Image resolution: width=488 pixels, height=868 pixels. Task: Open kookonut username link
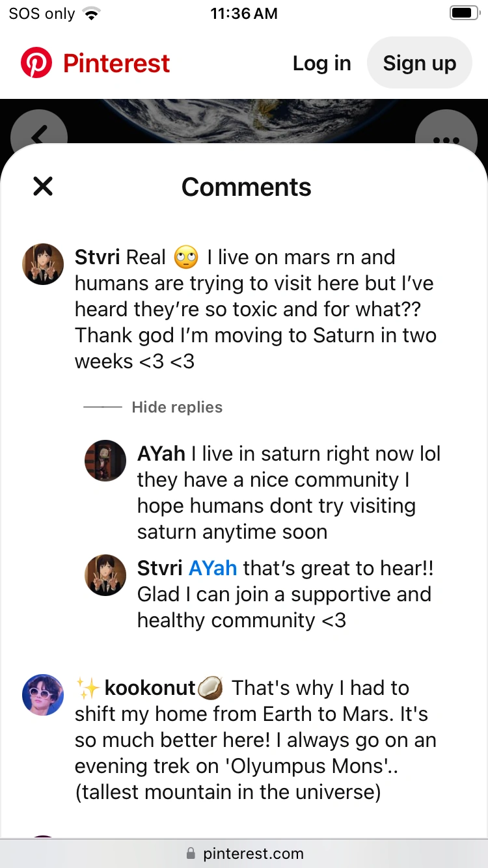click(150, 688)
